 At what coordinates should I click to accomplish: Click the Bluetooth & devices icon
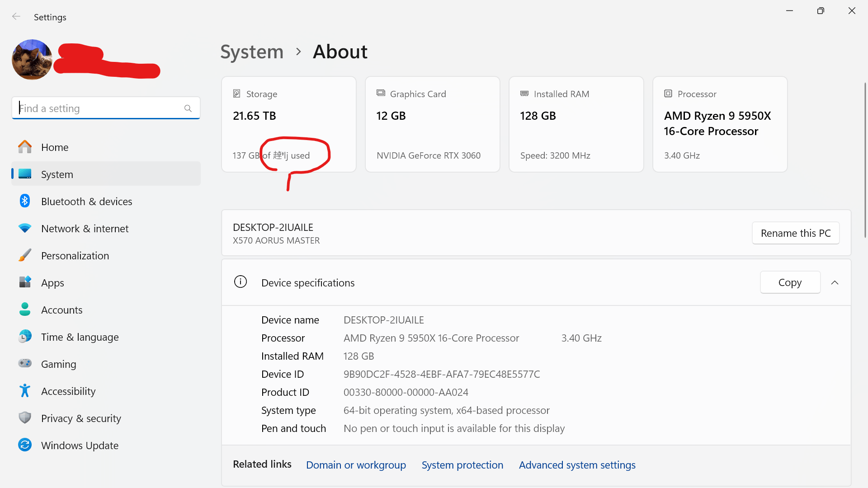[x=25, y=201]
